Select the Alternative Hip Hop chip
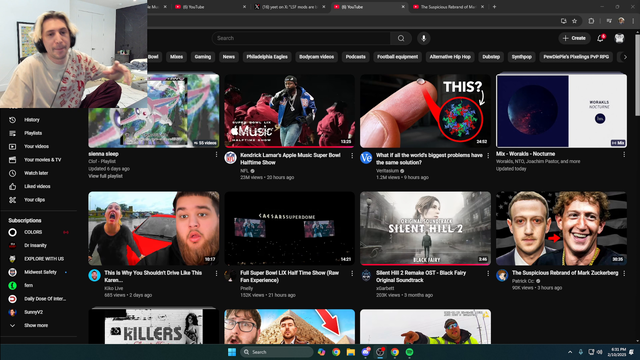 coord(450,57)
